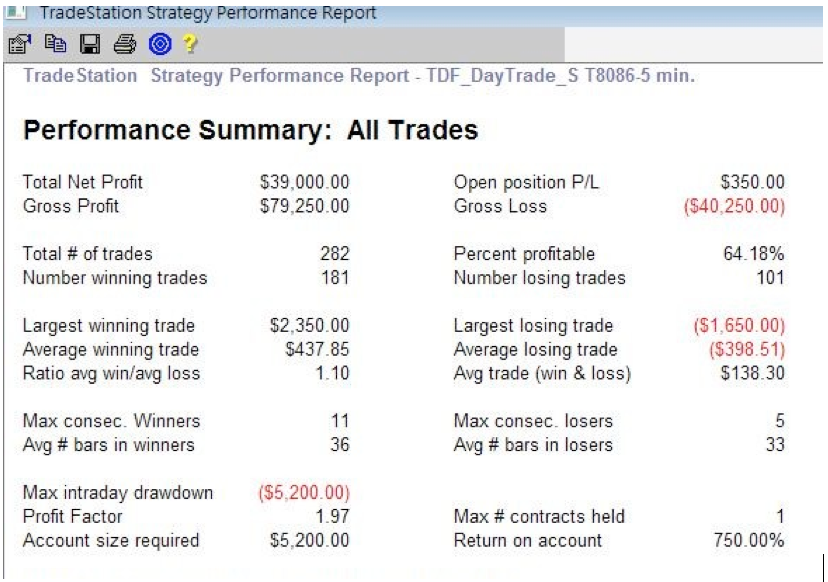The width and height of the screenshot is (828, 582).
Task: Click the Max intraday drawdown red value
Action: [x=303, y=493]
